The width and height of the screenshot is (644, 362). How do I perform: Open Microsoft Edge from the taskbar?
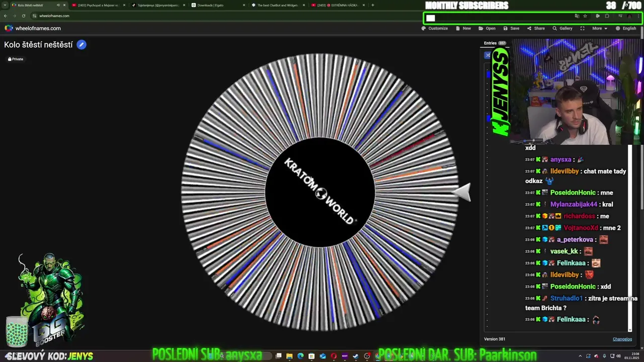pos(300,356)
